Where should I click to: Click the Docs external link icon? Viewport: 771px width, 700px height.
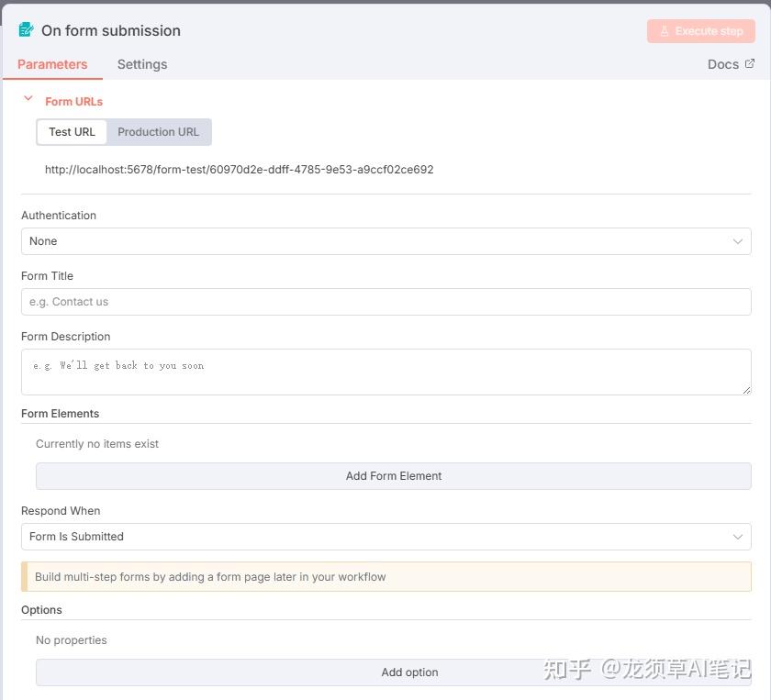(750, 63)
